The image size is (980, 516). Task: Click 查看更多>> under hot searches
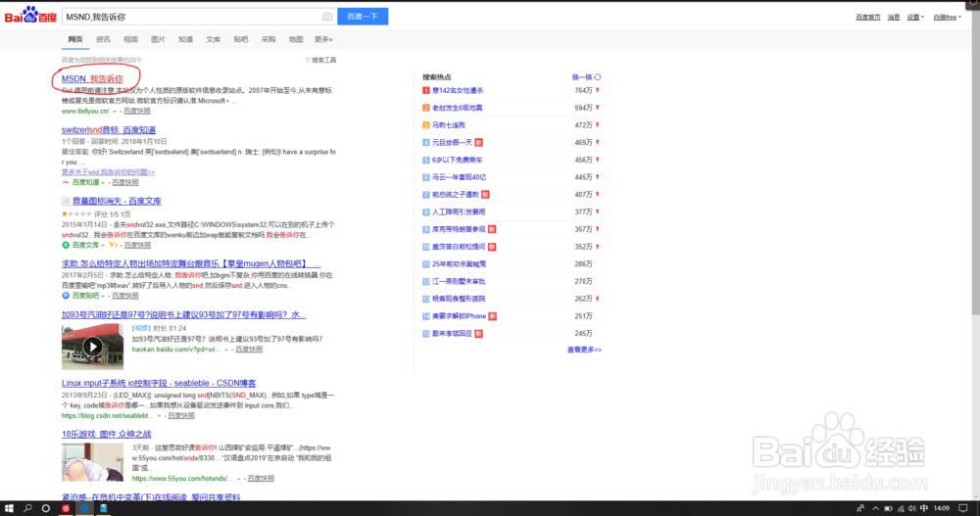pyautogui.click(x=584, y=350)
